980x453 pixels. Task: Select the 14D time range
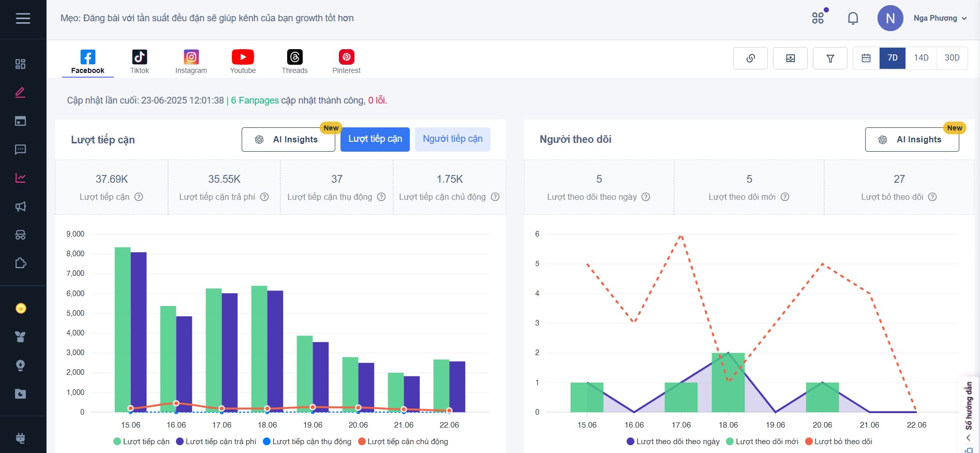click(x=921, y=58)
